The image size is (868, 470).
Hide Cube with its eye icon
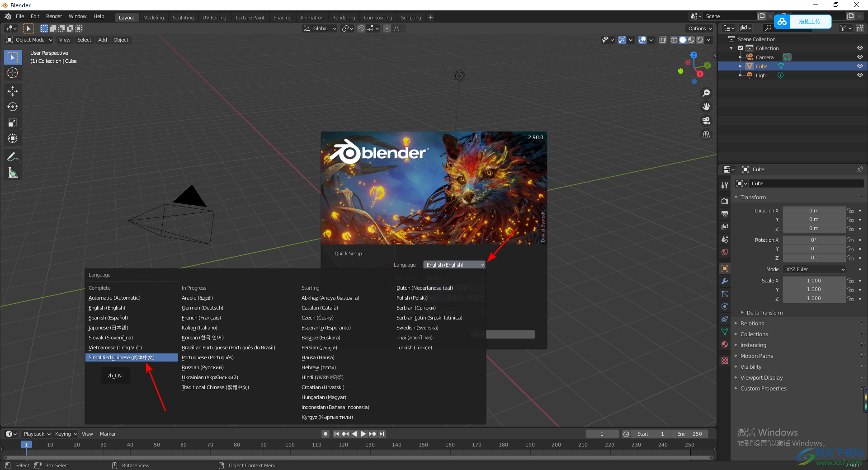tap(859, 66)
